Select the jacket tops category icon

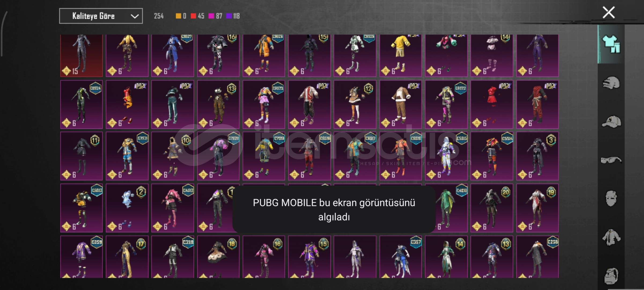point(611,237)
